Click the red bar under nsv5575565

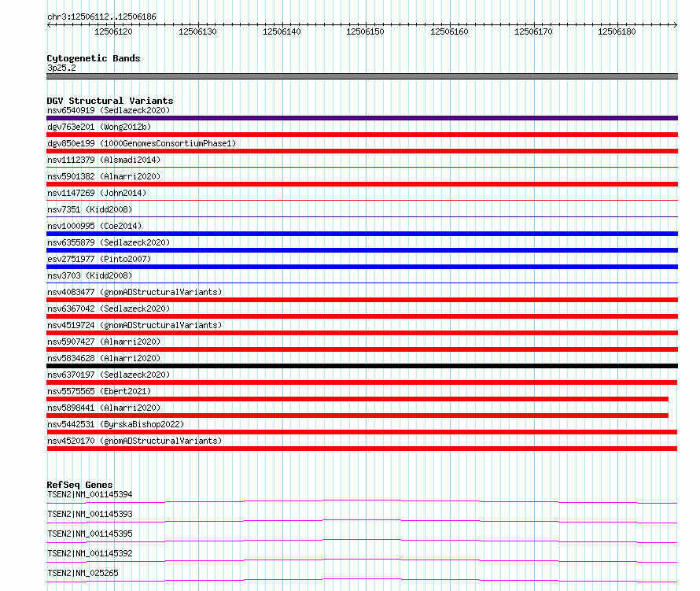[358, 399]
